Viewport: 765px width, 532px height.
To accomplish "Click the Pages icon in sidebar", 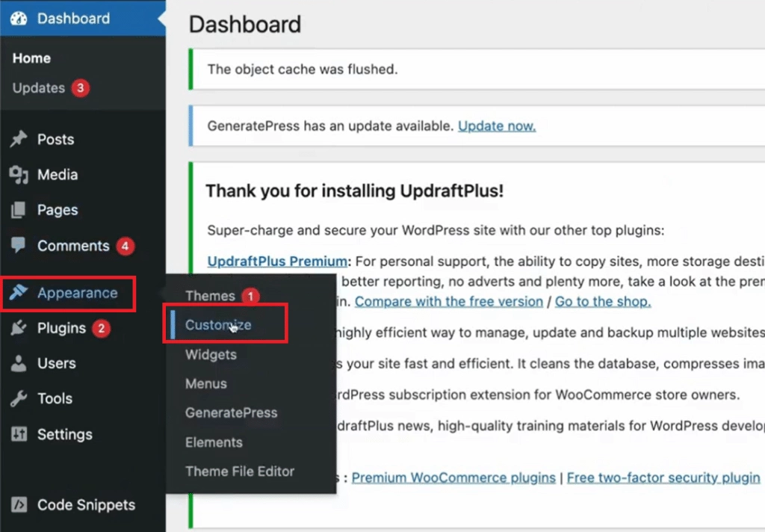I will (19, 210).
